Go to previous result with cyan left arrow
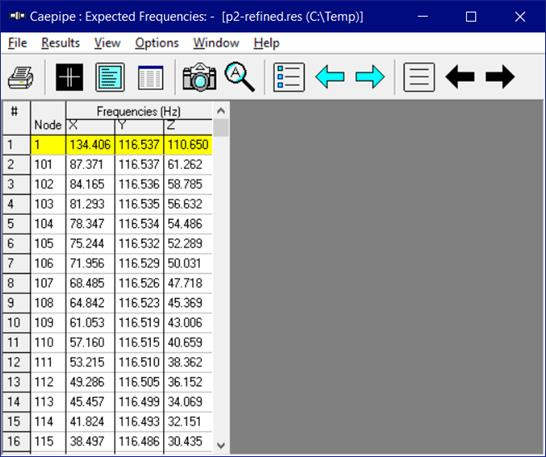Image resolution: width=546 pixels, height=457 pixels. [x=330, y=77]
